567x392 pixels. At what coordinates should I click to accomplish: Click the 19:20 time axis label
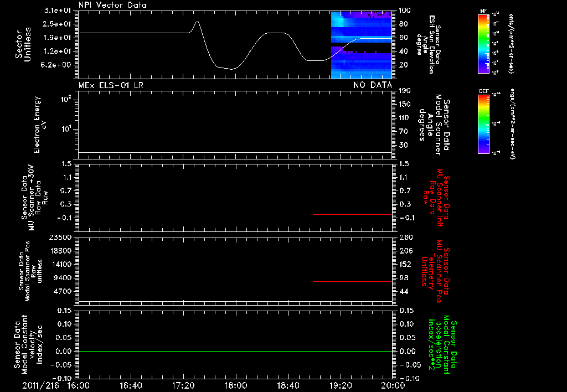point(341,386)
